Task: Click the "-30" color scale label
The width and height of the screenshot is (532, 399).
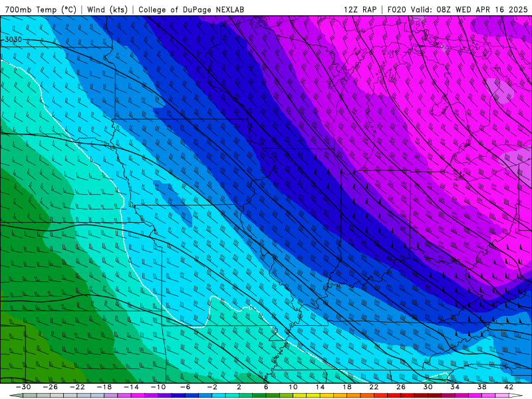Action: 23,387
